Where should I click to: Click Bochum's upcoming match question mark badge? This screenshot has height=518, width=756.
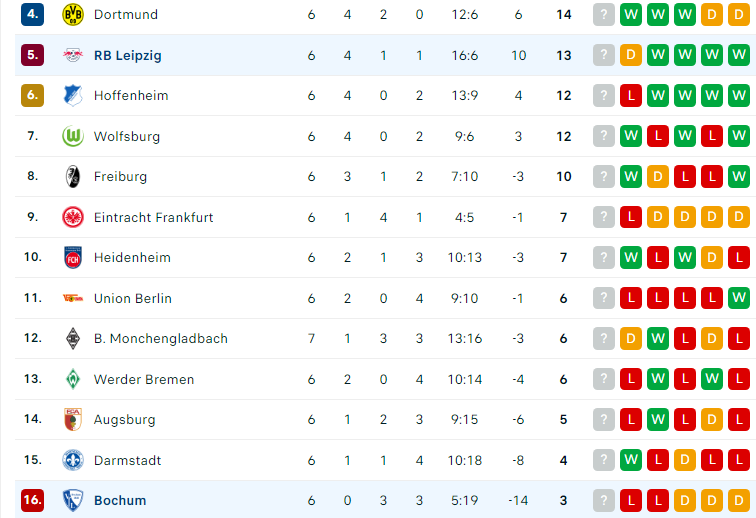pos(604,501)
